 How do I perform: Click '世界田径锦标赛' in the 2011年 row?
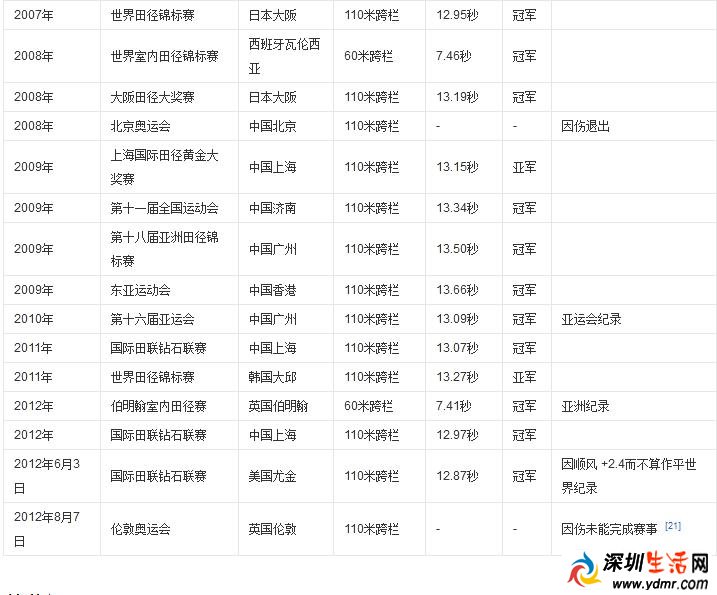(152, 377)
